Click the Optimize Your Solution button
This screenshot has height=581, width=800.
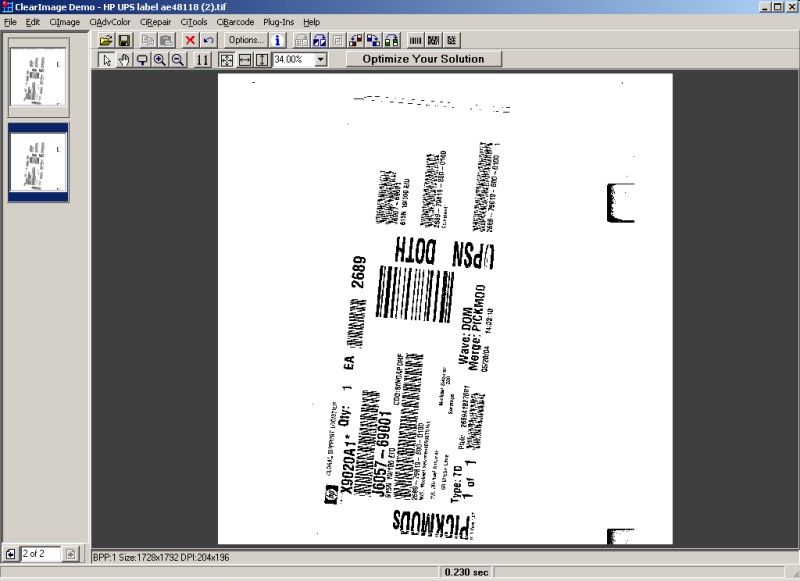423,59
